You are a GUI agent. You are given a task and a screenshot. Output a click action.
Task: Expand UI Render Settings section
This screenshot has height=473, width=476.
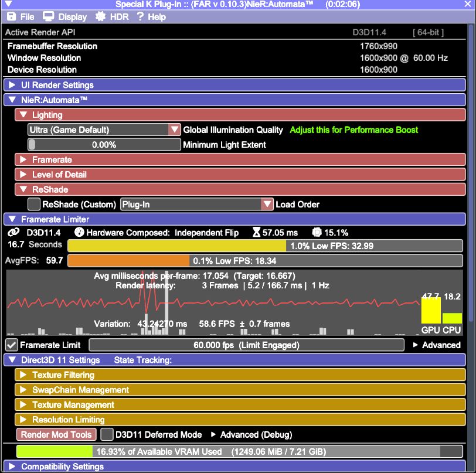pos(234,85)
